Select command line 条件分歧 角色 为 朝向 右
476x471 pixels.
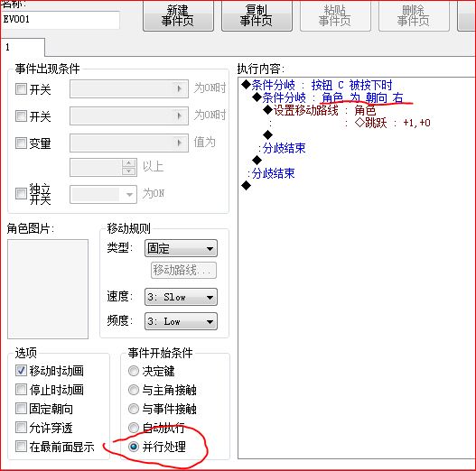pos(328,97)
